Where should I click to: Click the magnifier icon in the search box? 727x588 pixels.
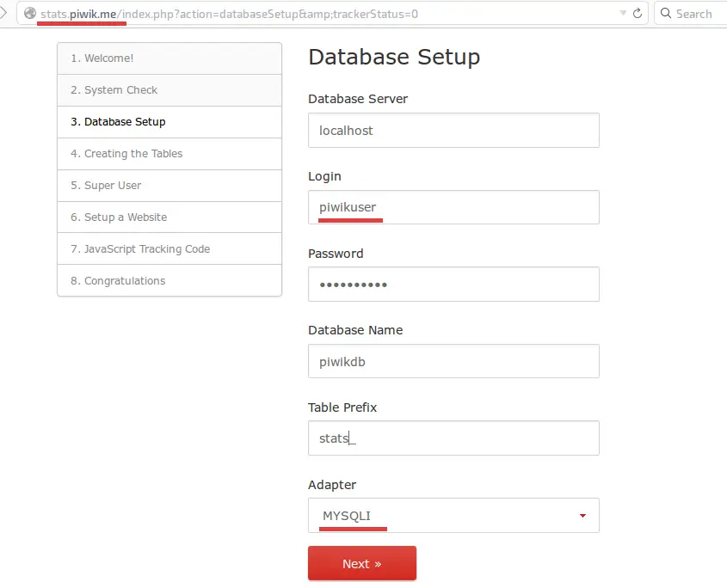coord(666,13)
